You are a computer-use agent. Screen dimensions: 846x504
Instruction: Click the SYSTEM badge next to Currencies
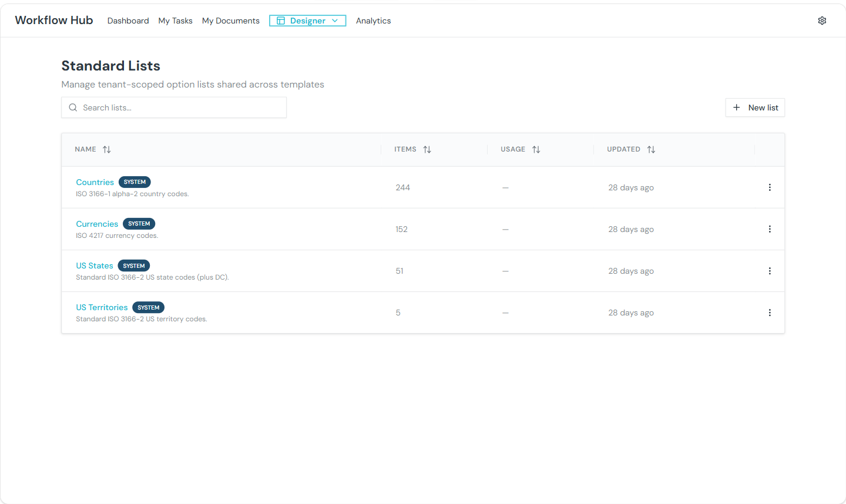coord(139,224)
